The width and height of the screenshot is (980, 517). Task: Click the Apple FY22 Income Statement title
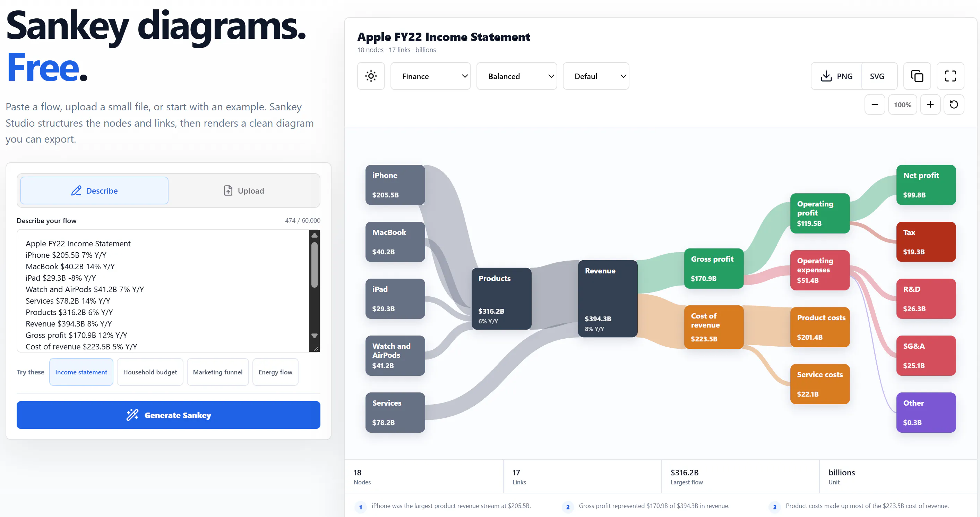click(x=444, y=37)
